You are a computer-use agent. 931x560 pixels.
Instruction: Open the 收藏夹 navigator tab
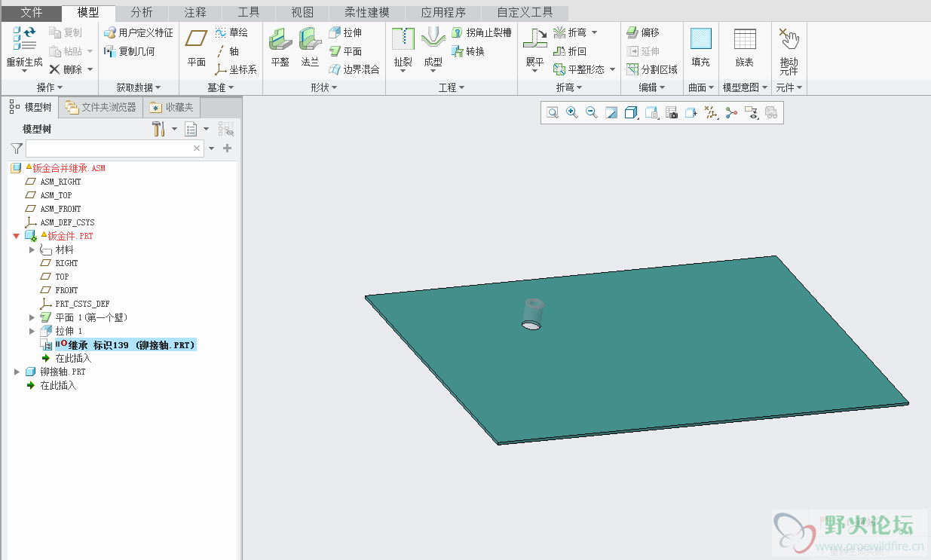point(172,107)
